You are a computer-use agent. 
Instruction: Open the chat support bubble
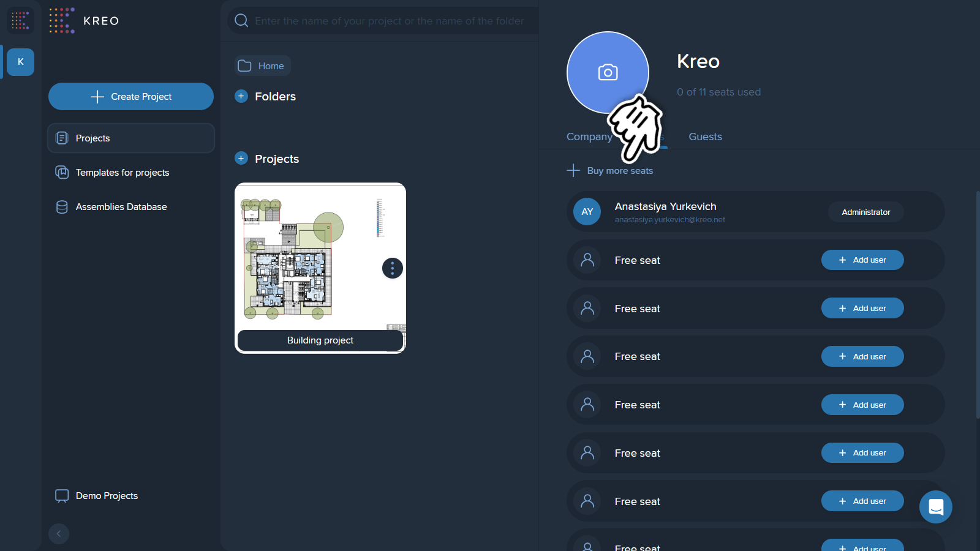935,507
